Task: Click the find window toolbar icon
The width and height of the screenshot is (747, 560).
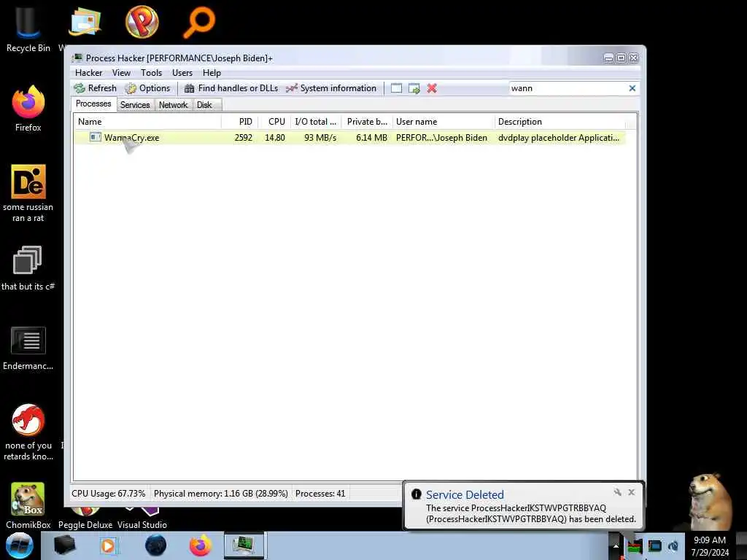Action: point(396,88)
